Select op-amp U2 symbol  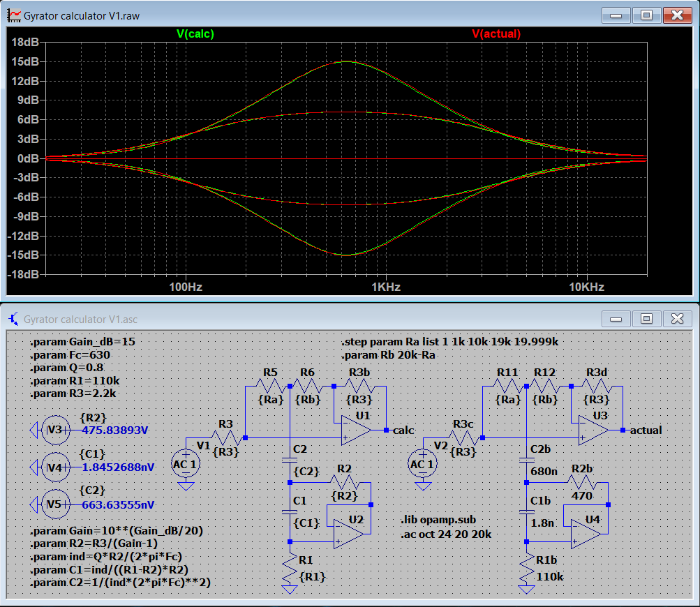click(x=349, y=534)
